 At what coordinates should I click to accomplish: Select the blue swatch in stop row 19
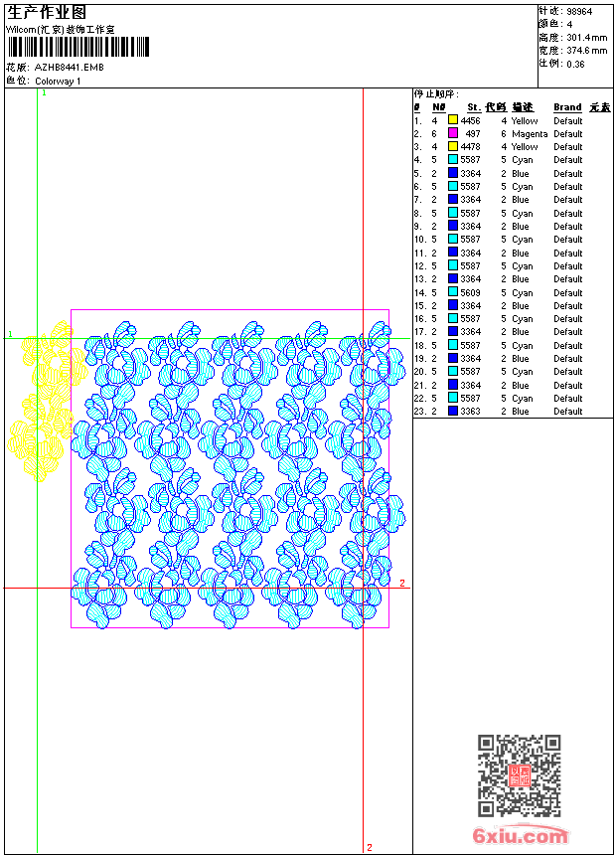(453, 358)
